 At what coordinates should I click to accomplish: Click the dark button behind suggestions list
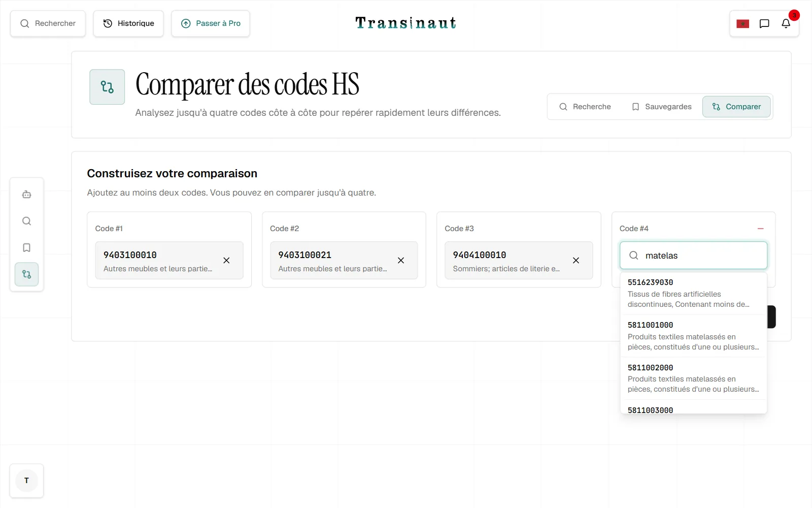[771, 317]
